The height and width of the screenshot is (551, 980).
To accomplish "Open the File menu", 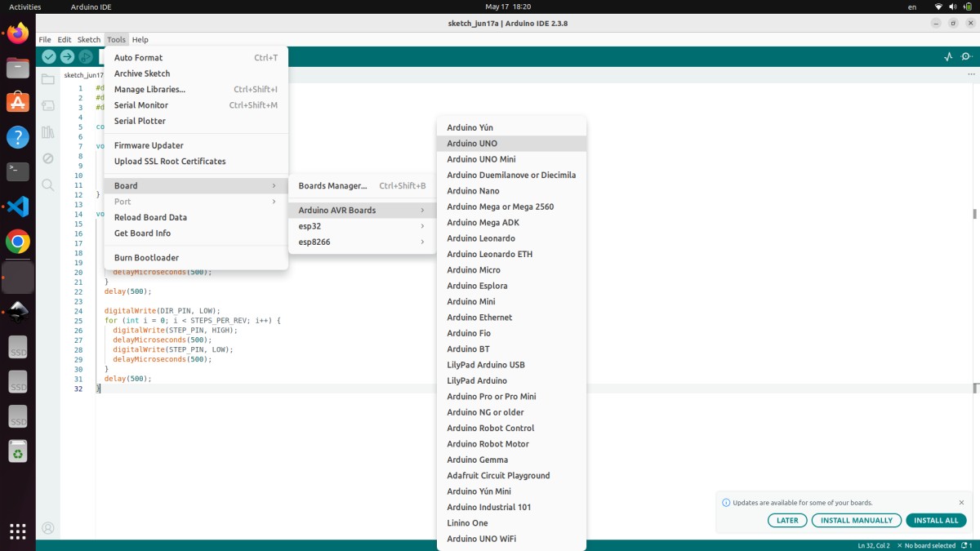I will tap(45, 39).
